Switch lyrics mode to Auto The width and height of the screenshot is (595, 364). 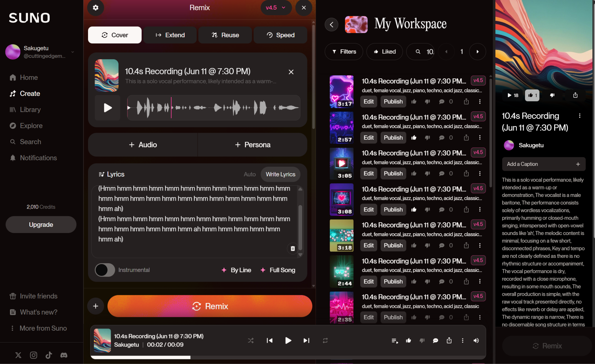(250, 174)
